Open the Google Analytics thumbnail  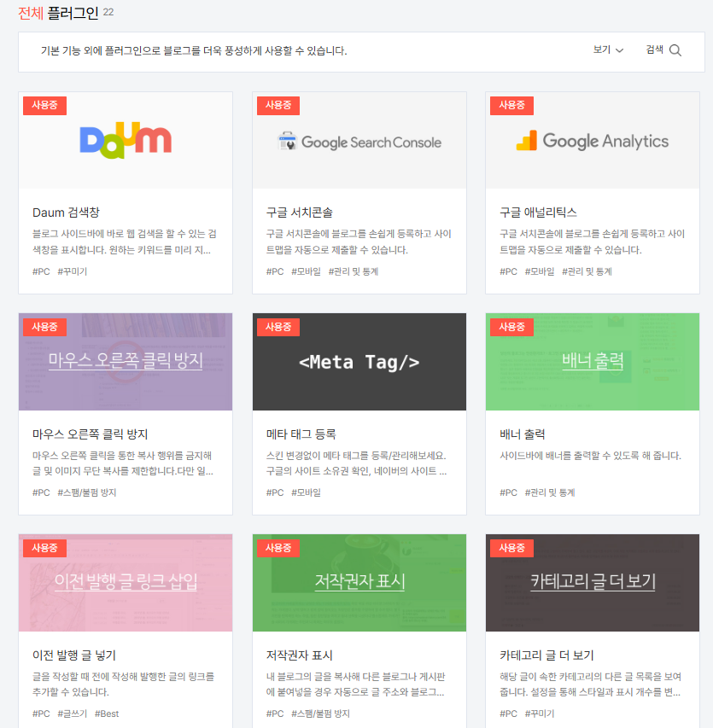point(593,140)
